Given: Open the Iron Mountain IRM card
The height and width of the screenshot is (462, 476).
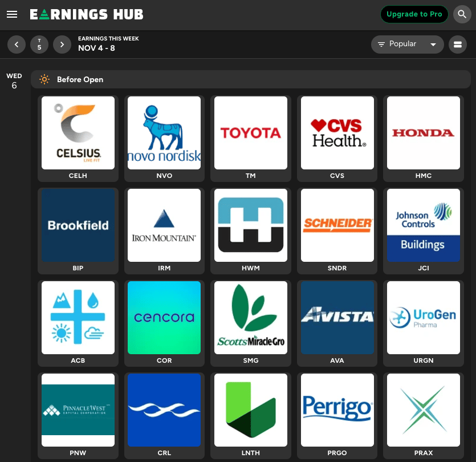Looking at the screenshot, I should (x=164, y=231).
